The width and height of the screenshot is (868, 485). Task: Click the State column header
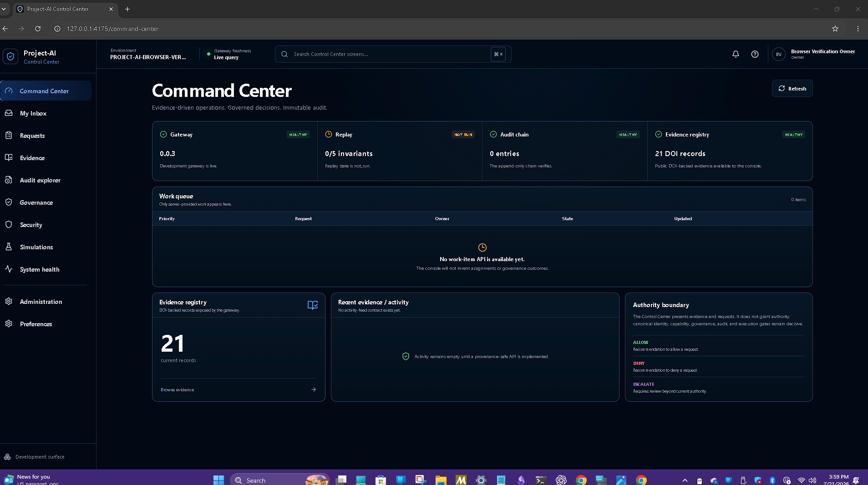567,219
